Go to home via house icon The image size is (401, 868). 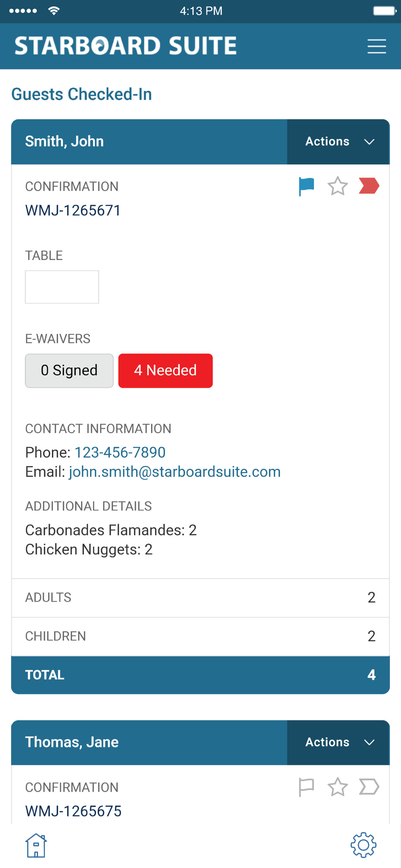click(36, 845)
